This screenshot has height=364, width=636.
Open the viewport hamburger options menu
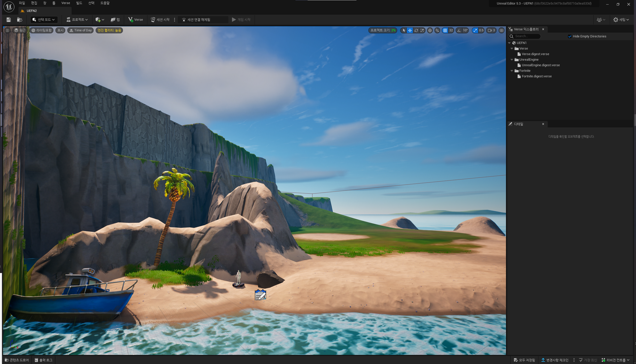click(7, 30)
